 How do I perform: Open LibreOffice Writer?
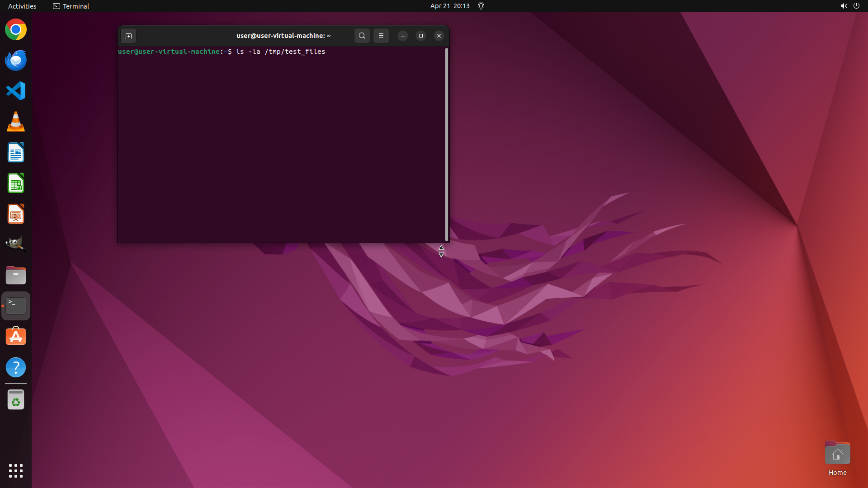click(16, 153)
